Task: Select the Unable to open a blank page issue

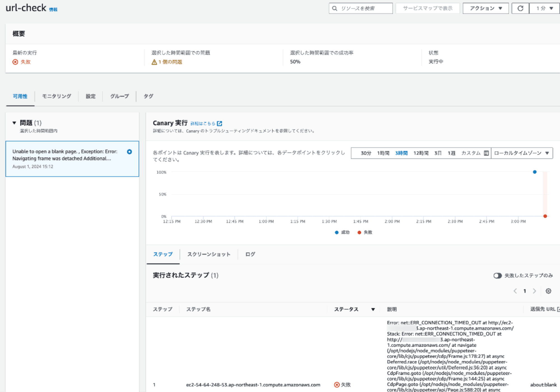Action: pos(72,159)
